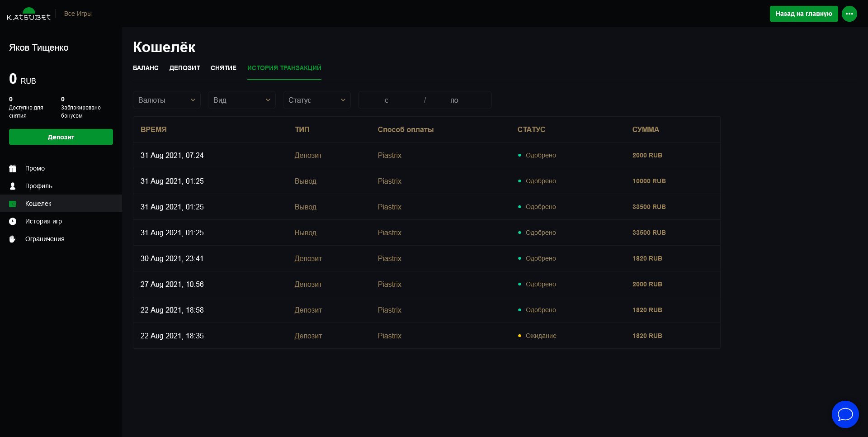
Task: Expand the Статус filter dropdown
Action: click(316, 100)
